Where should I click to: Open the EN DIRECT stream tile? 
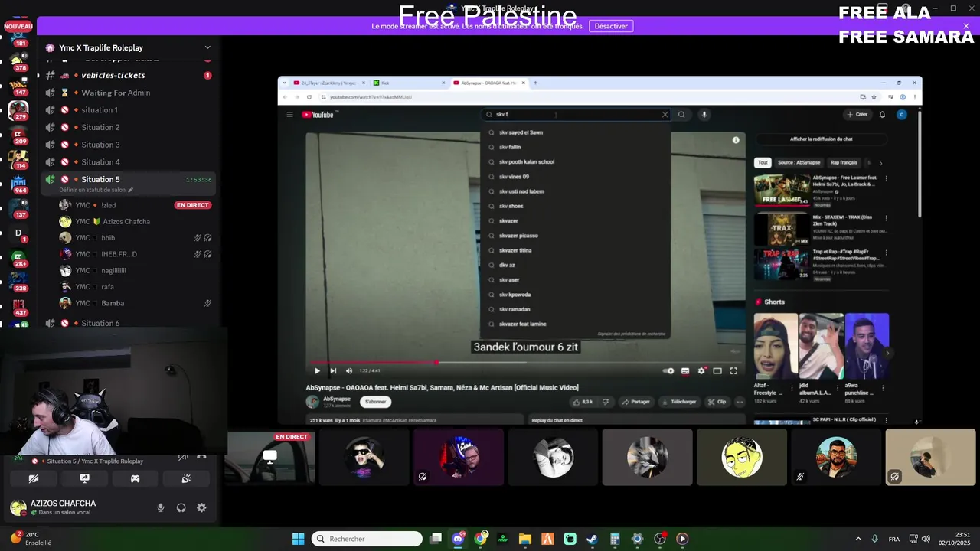pyautogui.click(x=269, y=457)
